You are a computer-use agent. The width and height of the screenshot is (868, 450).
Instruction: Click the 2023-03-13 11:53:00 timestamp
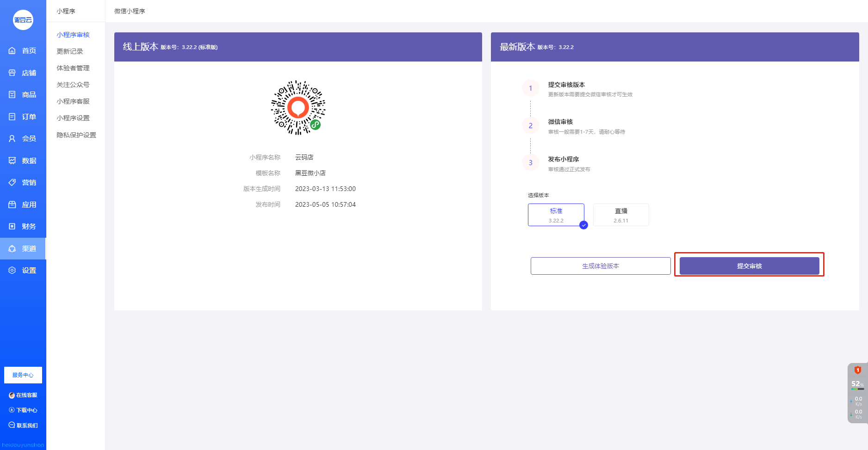tap(325, 189)
